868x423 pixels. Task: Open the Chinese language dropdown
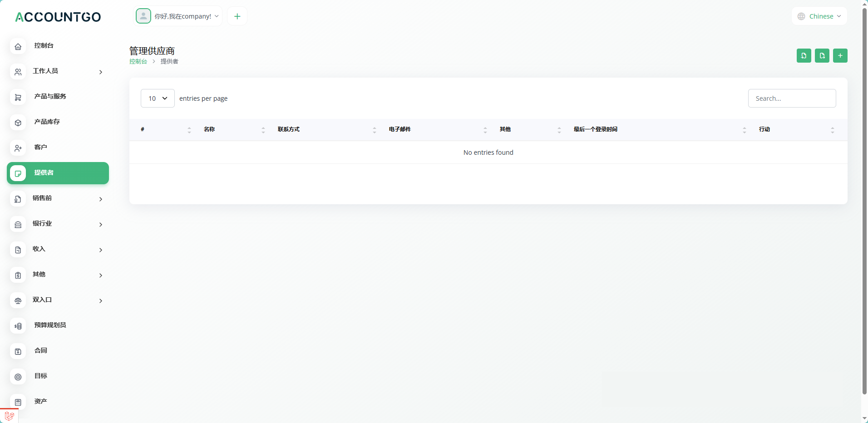pos(819,16)
